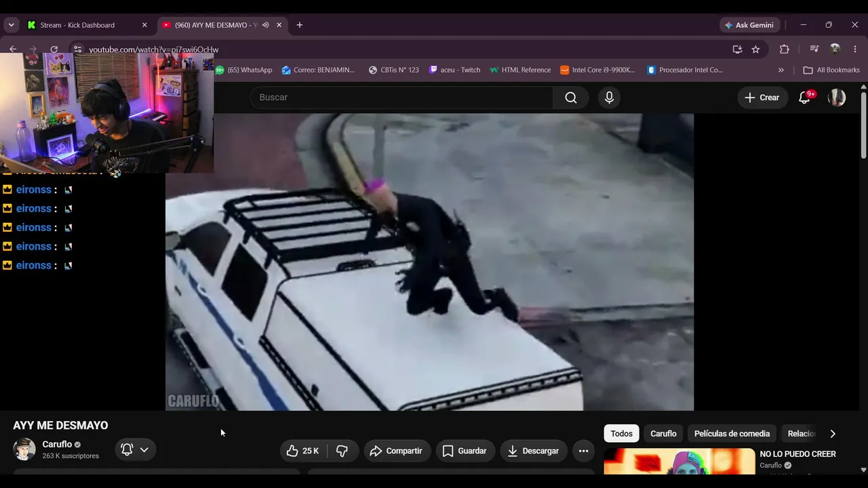This screenshot has height=488, width=868.
Task: Click the 263 K suscriptores text
Action: click(71, 456)
